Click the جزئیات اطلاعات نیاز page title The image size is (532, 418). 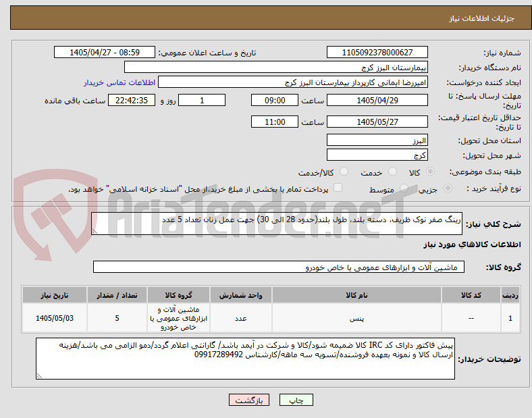click(481, 18)
